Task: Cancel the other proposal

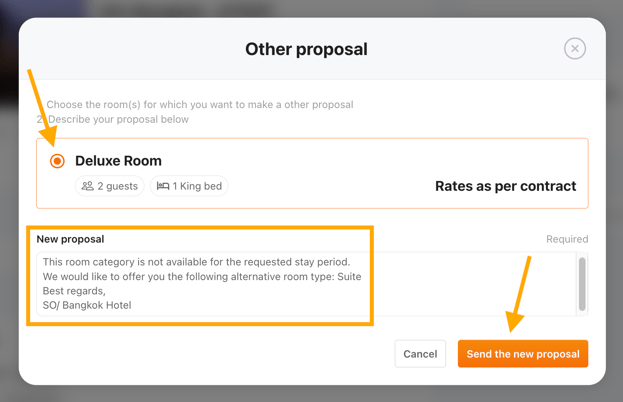Action: point(420,354)
